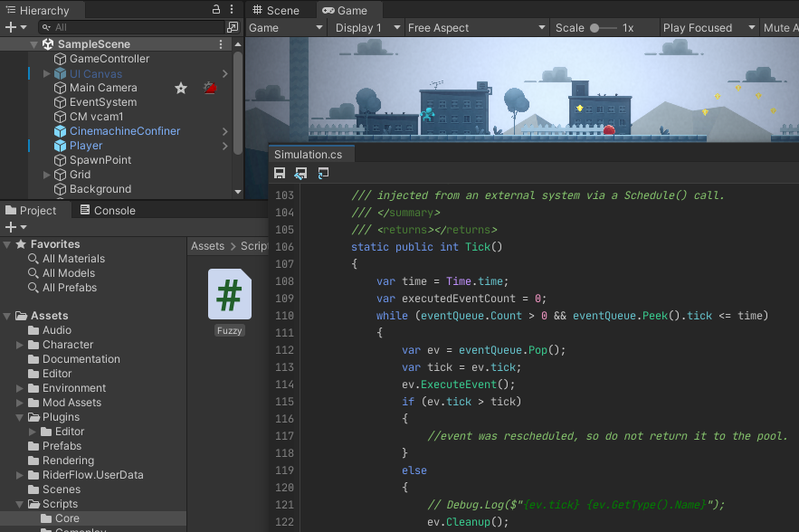Image resolution: width=799 pixels, height=532 pixels.
Task: Open SampleScene's three-dot options menu
Action: [221, 44]
